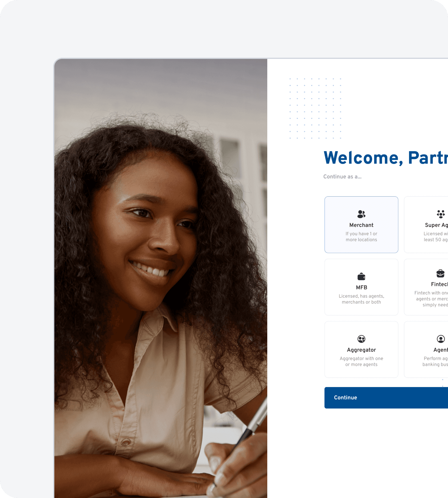Click the Welcome, Partner heading
Viewport: 448px width, 498px height.
pos(386,158)
